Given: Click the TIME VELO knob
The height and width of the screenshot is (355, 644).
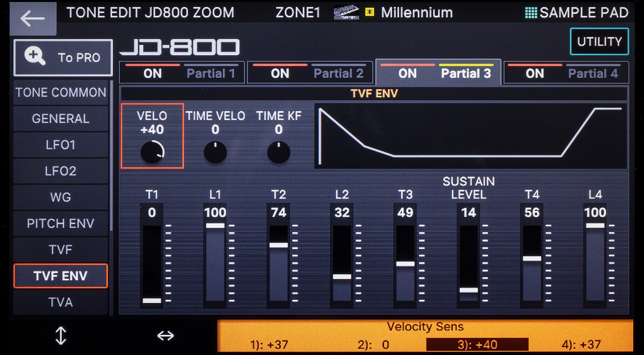Looking at the screenshot, I should click(215, 152).
